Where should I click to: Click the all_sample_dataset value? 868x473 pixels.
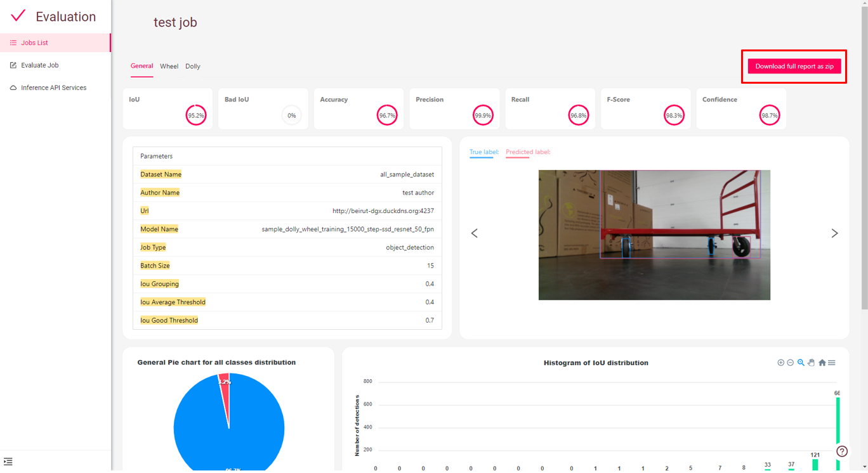[x=407, y=174]
